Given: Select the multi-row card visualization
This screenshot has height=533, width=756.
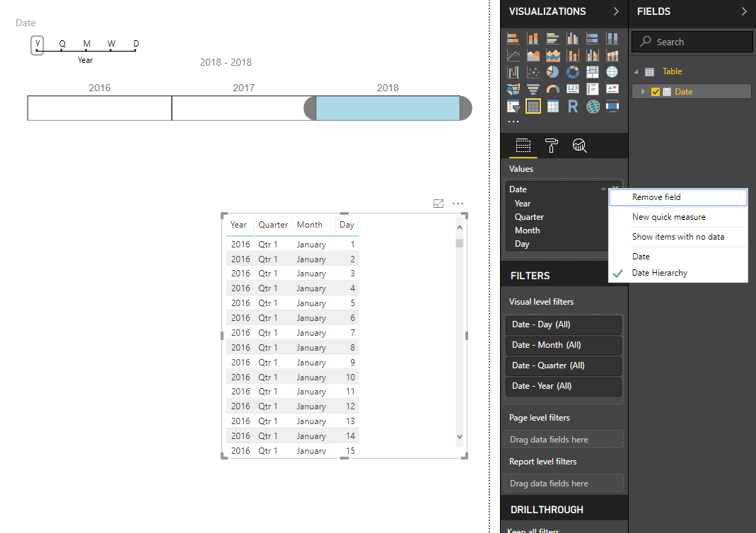Looking at the screenshot, I should click(x=592, y=89).
